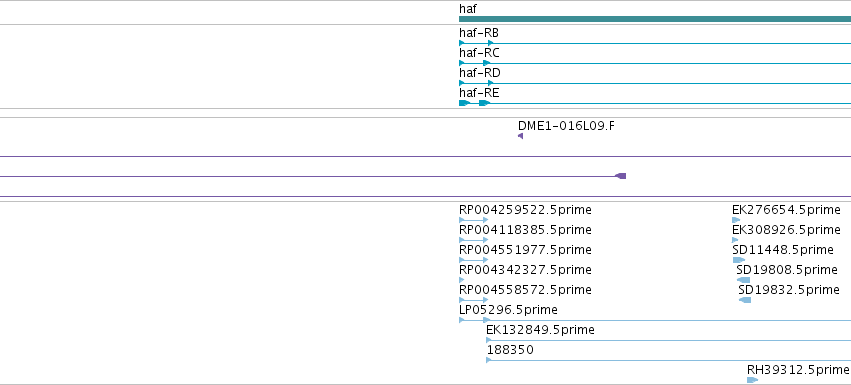Viewport: 851px width, 385px height.
Task: Select the RP004342327.5prime small arrow
Action: [x=462, y=280]
